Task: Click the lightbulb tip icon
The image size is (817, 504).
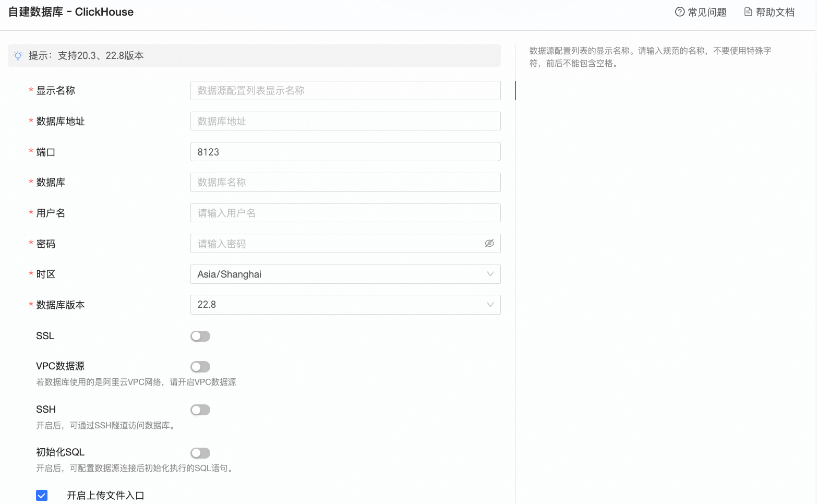Action: click(18, 55)
